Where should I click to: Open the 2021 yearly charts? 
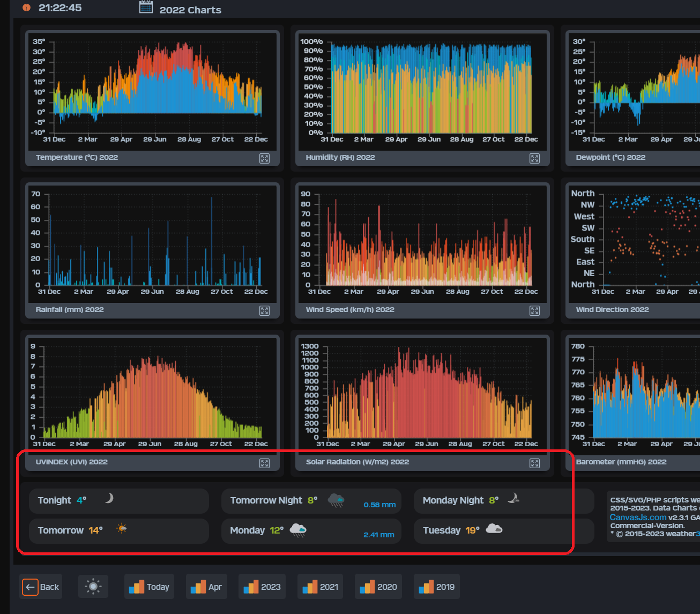(321, 587)
